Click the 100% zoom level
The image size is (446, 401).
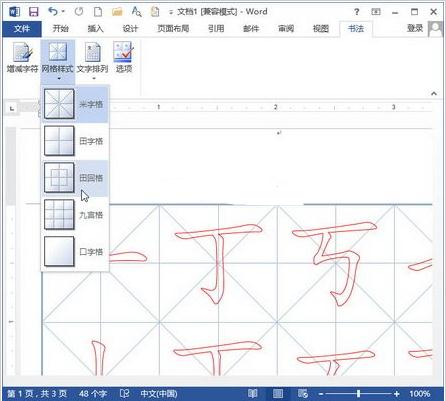tap(419, 394)
